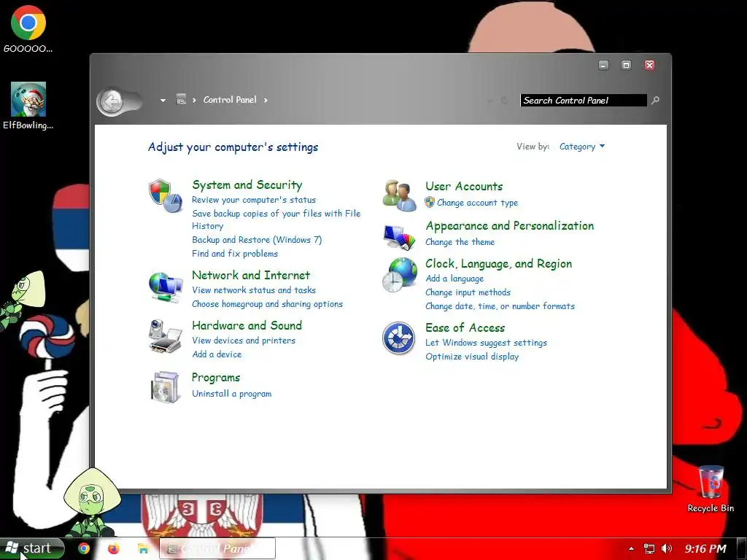Open the Ease of Access icon
Screen dimensions: 747x560
point(399,338)
